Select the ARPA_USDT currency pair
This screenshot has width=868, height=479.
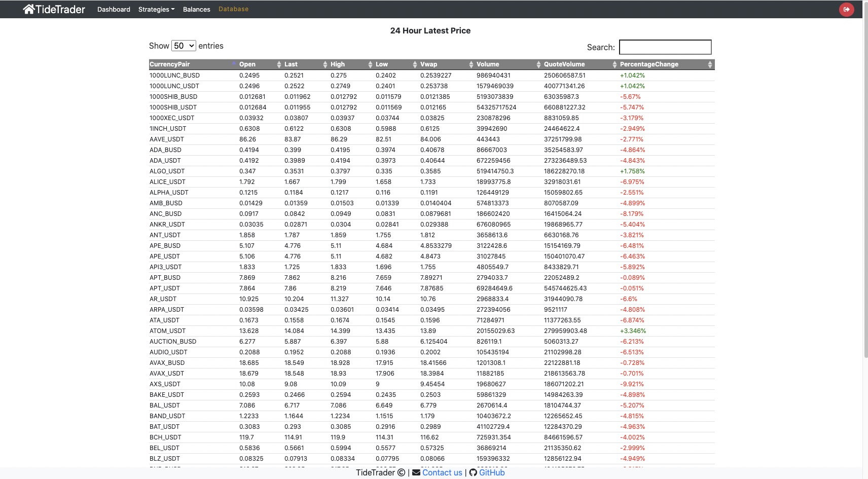tap(167, 310)
